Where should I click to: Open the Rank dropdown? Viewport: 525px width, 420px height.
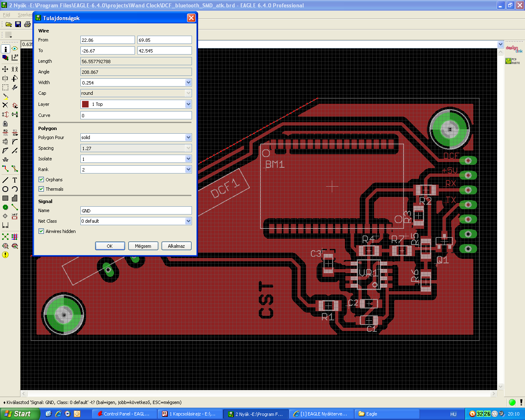(188, 169)
